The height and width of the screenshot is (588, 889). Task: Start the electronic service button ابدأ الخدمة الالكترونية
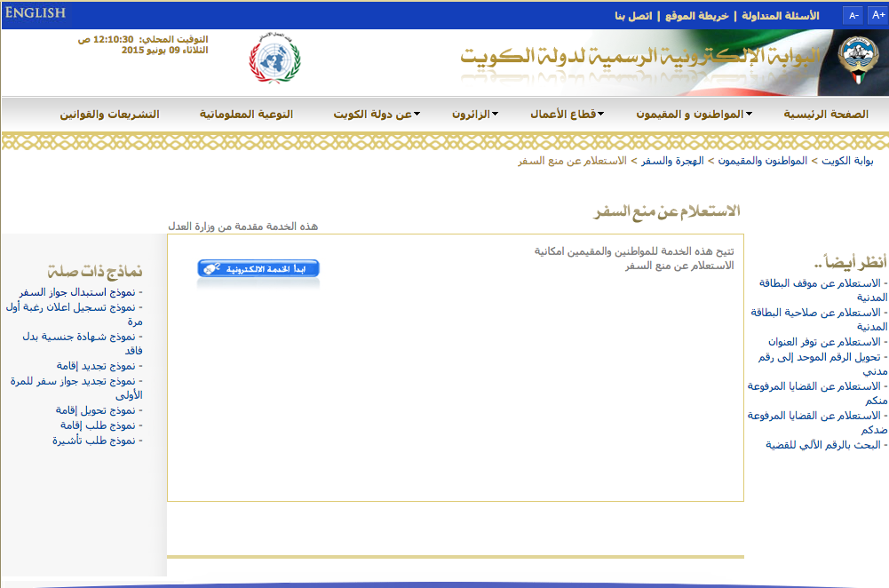[x=258, y=269]
